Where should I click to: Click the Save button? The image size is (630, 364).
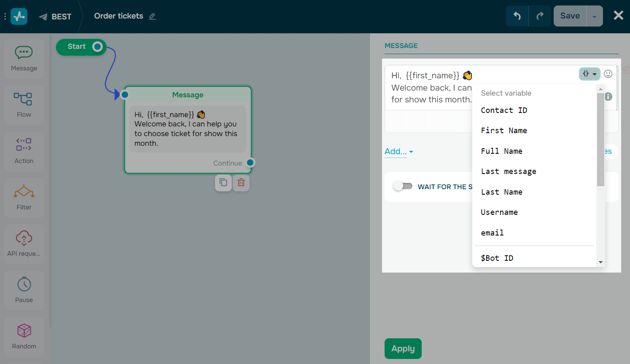point(570,16)
